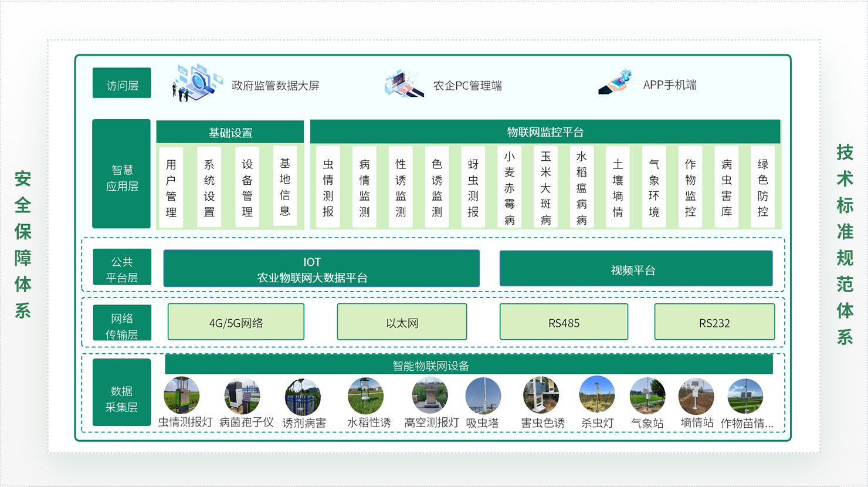This screenshot has height=487, width=868.
Task: Open the 智能物联网设备 header bar
Action: (x=469, y=364)
